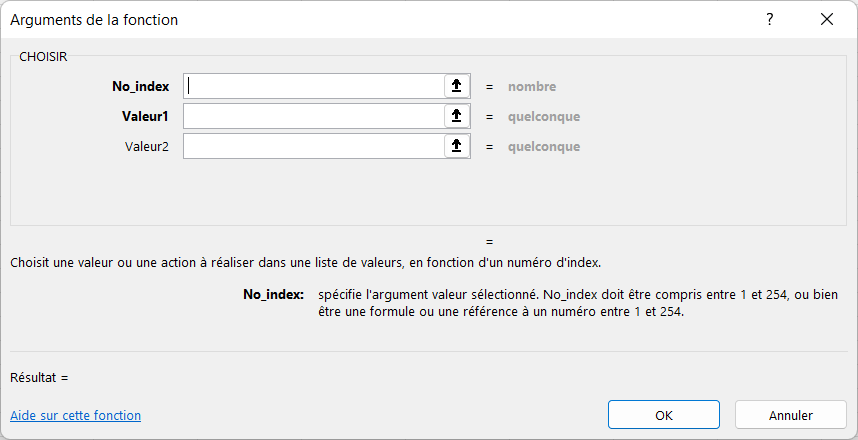Click the Valeur2 field label
The image size is (858, 440).
[x=147, y=147]
